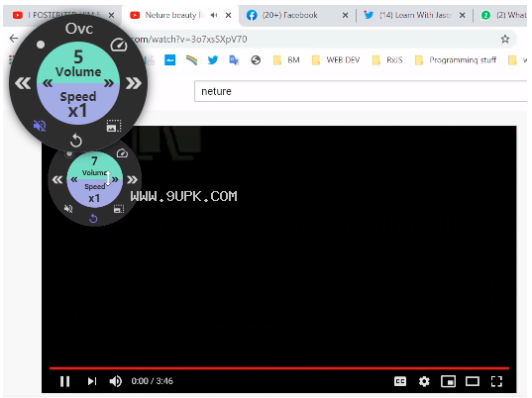Click YouTube search field containing neture
Image resolution: width=532 pixels, height=398 pixels.
click(361, 91)
